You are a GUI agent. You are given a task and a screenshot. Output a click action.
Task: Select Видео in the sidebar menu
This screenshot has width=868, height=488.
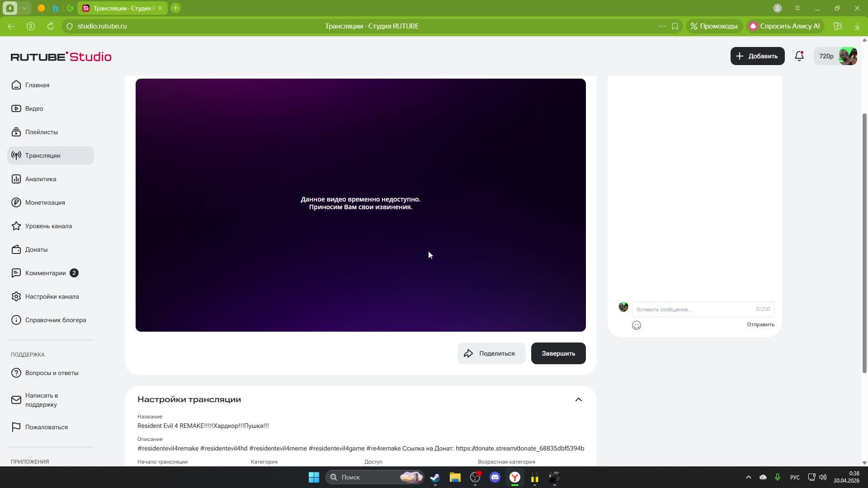pyautogui.click(x=34, y=108)
